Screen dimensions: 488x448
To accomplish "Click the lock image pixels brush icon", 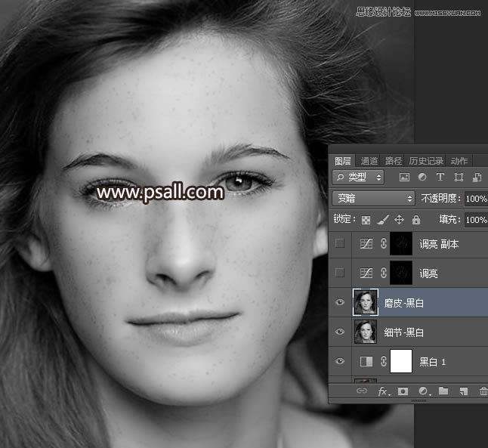I will coord(382,220).
